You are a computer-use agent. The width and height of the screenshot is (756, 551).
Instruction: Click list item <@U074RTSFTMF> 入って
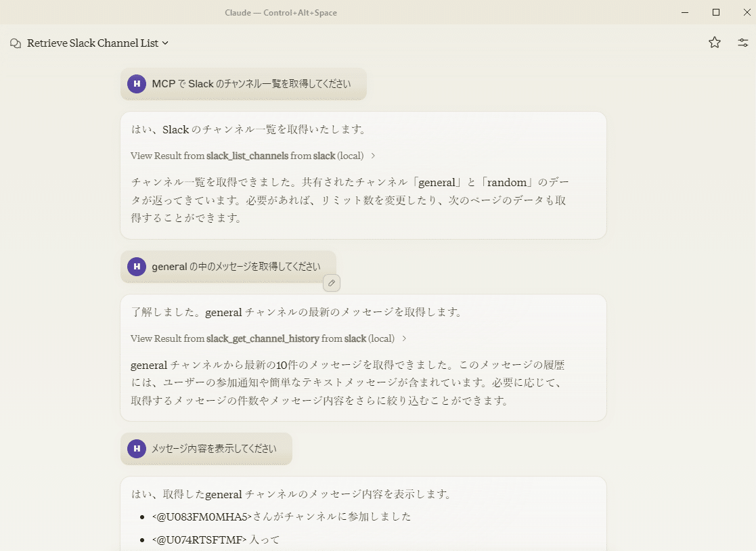pyautogui.click(x=215, y=540)
